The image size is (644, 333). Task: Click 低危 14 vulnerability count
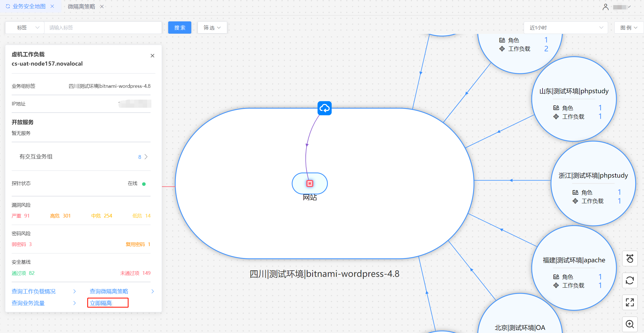(141, 216)
